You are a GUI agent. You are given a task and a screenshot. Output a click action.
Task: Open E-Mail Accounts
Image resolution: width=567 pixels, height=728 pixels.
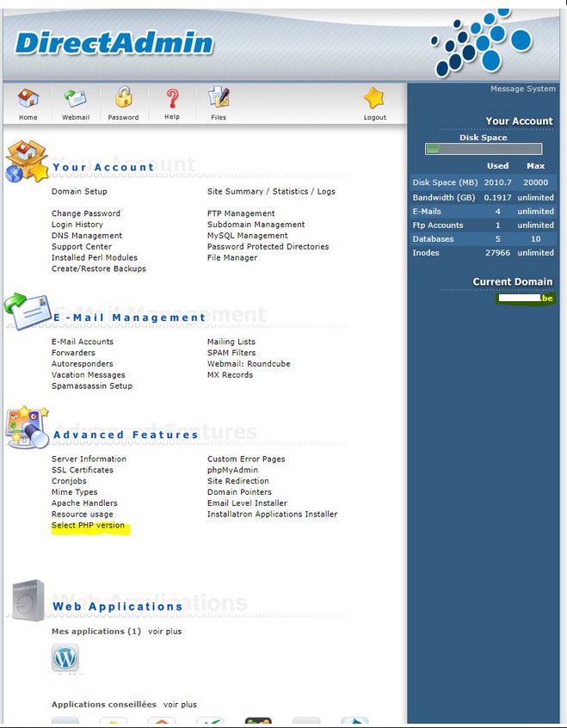pyautogui.click(x=83, y=342)
